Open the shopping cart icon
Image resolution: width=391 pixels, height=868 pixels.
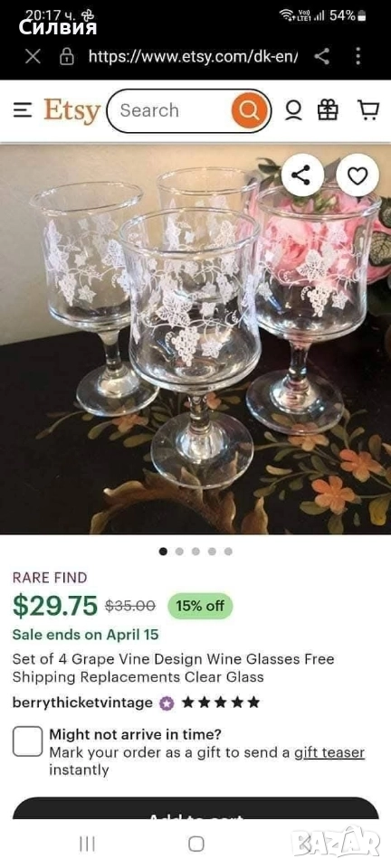click(368, 110)
